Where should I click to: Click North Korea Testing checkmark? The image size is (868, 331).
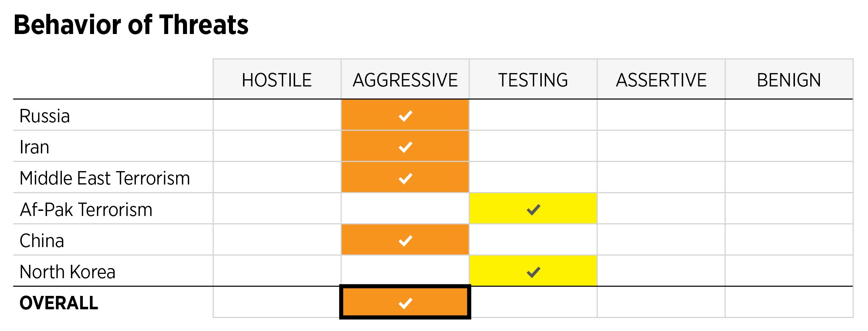click(x=533, y=272)
